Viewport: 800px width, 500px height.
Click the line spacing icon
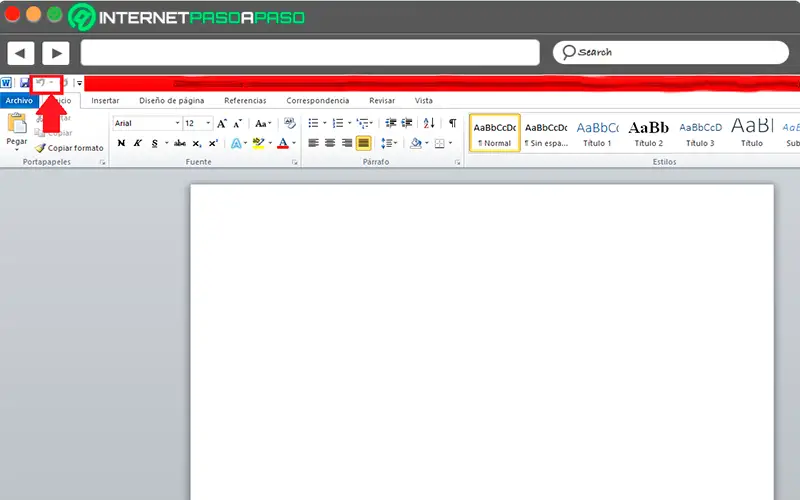pos(387,143)
